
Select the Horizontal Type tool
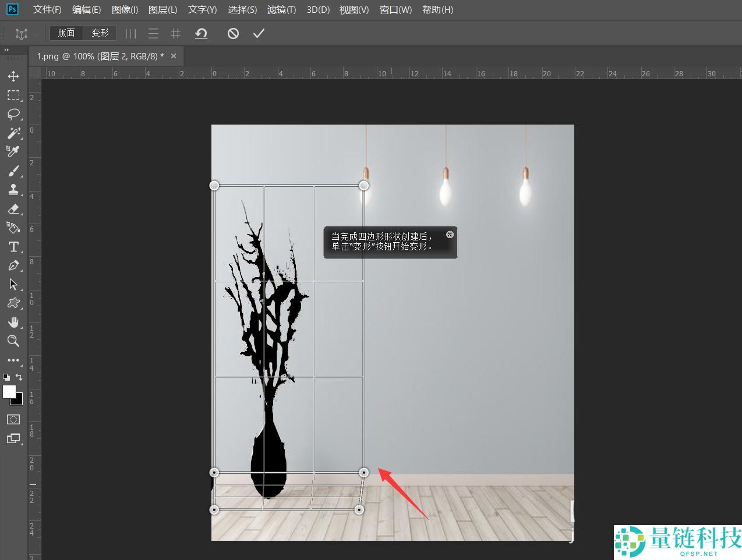[x=13, y=247]
